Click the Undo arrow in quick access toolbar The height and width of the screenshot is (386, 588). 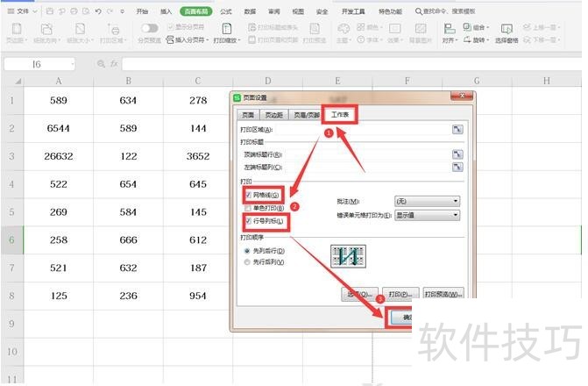[x=98, y=11]
